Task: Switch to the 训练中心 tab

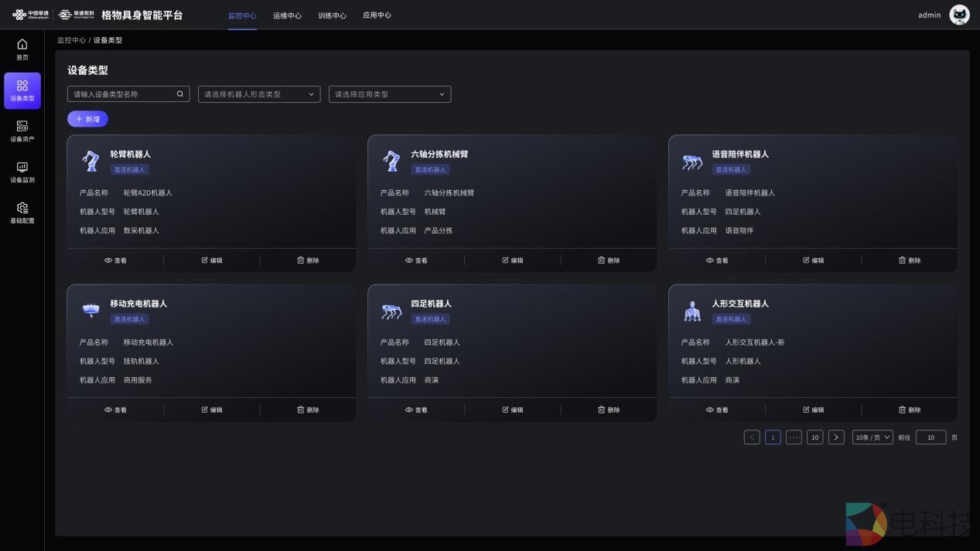Action: 332,15
